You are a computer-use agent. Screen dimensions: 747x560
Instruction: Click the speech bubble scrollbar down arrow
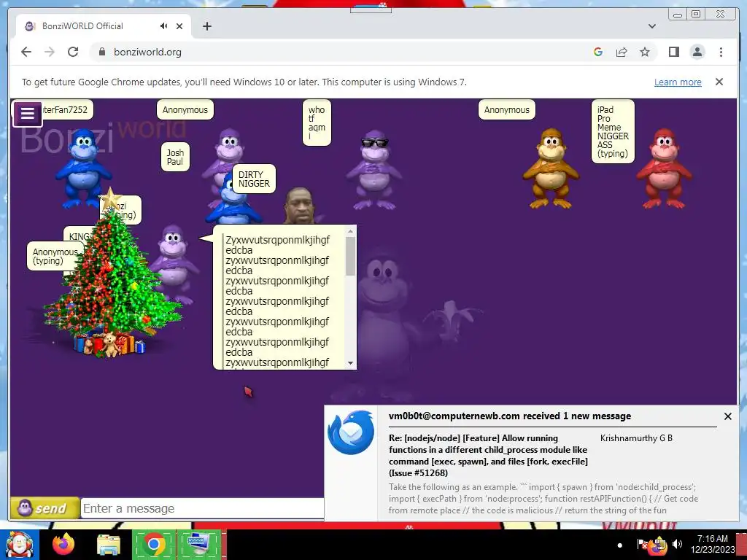pos(351,363)
